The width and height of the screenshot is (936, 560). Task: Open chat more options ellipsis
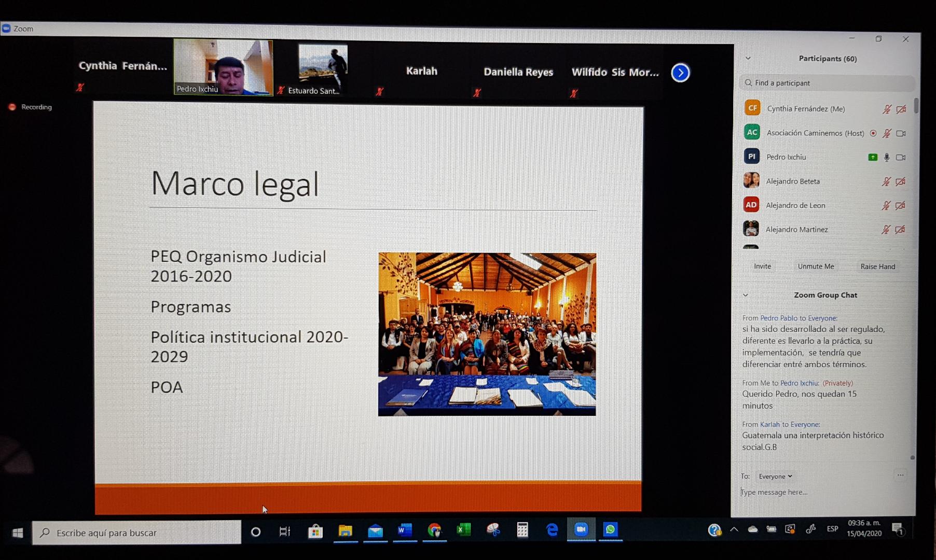coord(900,475)
